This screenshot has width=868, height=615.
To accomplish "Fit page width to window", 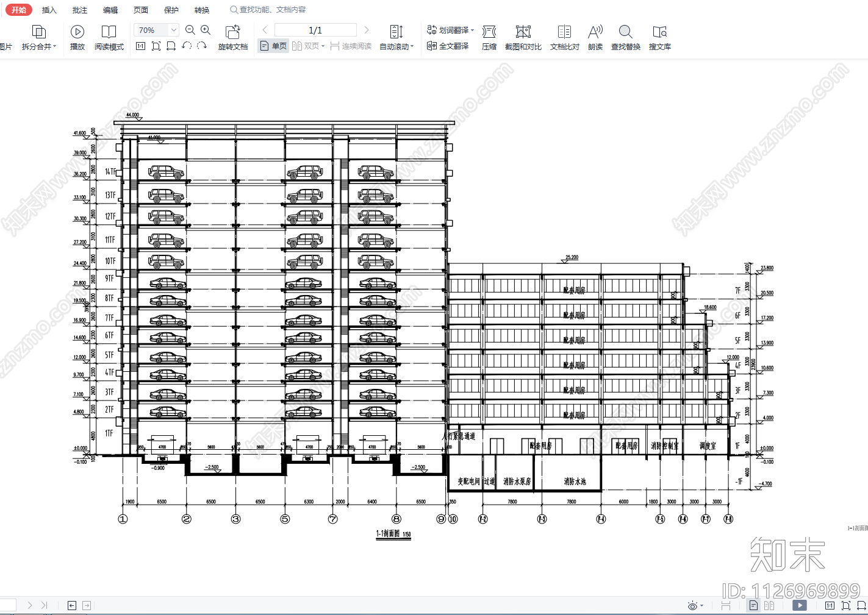I will 171,46.
